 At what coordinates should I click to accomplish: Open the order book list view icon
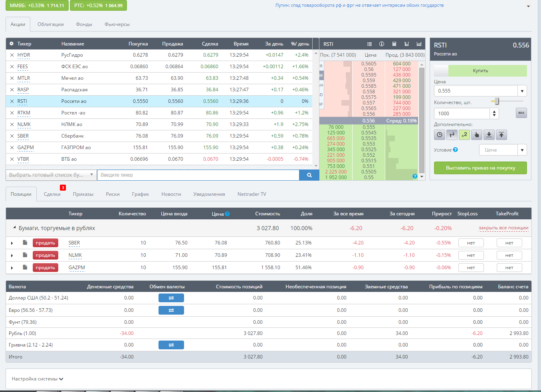pos(369,44)
